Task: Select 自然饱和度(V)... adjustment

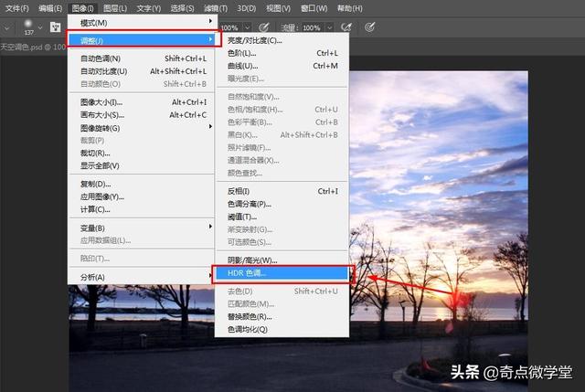Action: click(282, 97)
